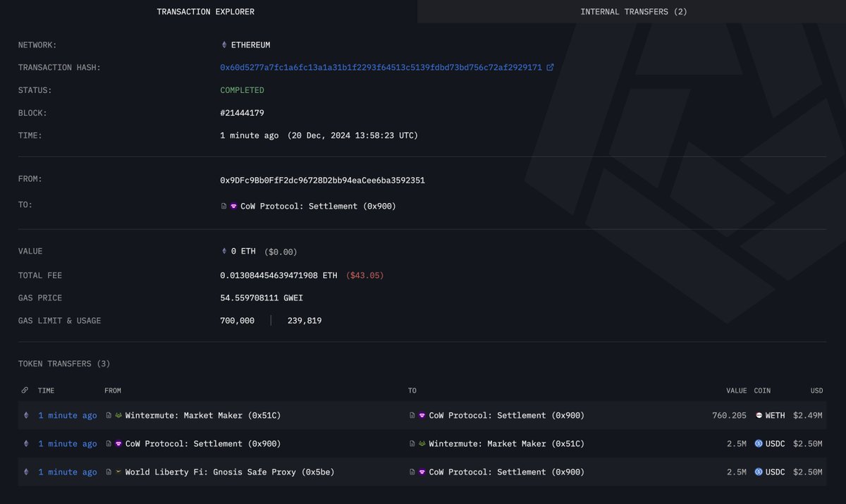Switch to the Internal Transfers tab
Image resolution: width=846 pixels, height=504 pixels.
pos(632,11)
